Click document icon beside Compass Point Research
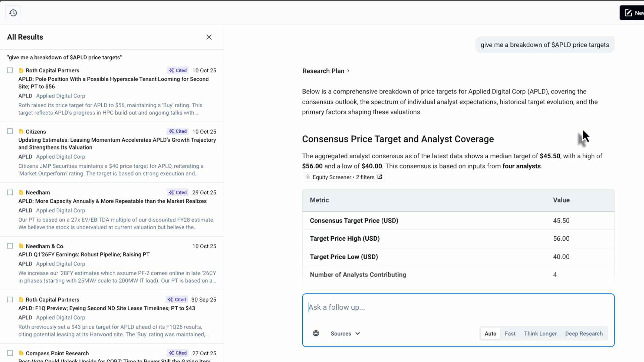The height and width of the screenshot is (362, 644). (x=21, y=353)
